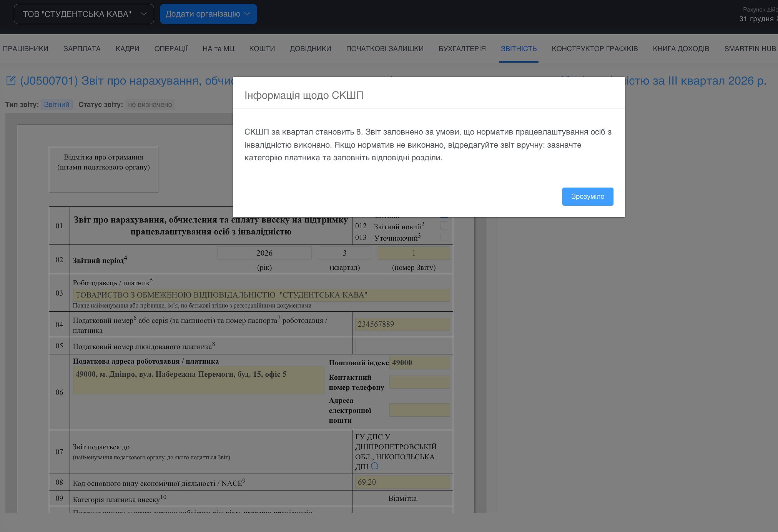This screenshot has width=778, height=532.
Task: Open the ОПЕРАЦІЇ tab
Action: pyautogui.click(x=171, y=49)
